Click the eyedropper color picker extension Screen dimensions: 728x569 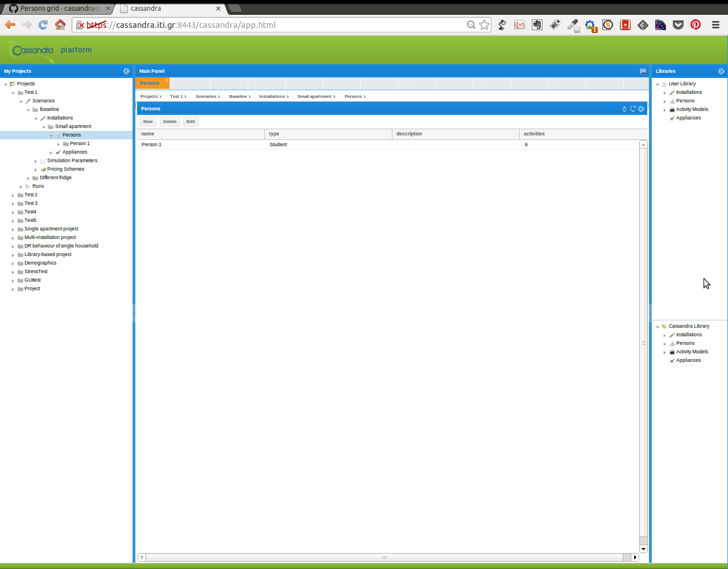point(573,25)
